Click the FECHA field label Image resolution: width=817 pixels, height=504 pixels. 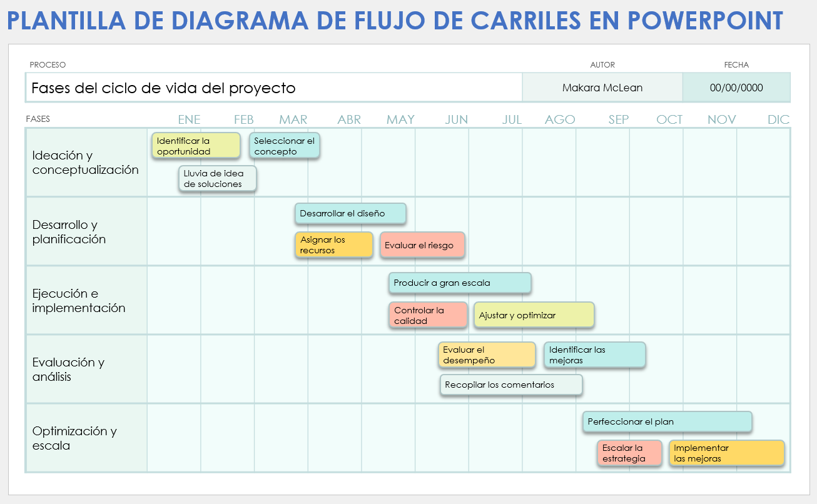click(x=736, y=65)
